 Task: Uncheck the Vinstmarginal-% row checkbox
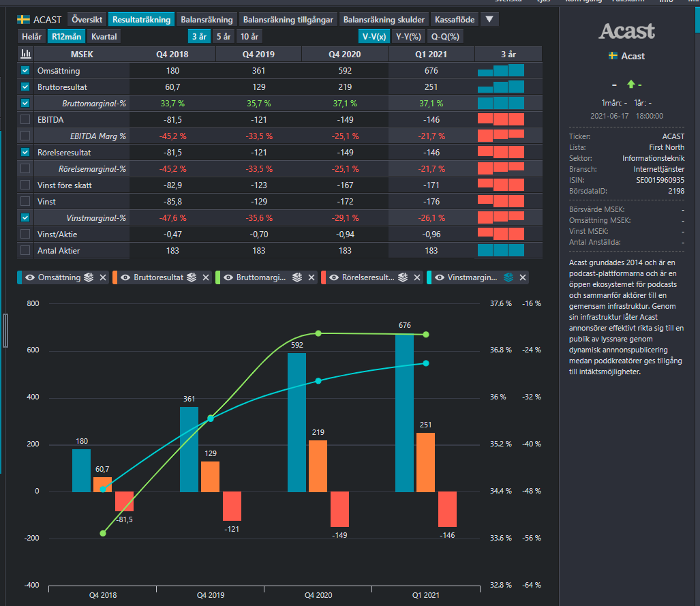pos(25,218)
